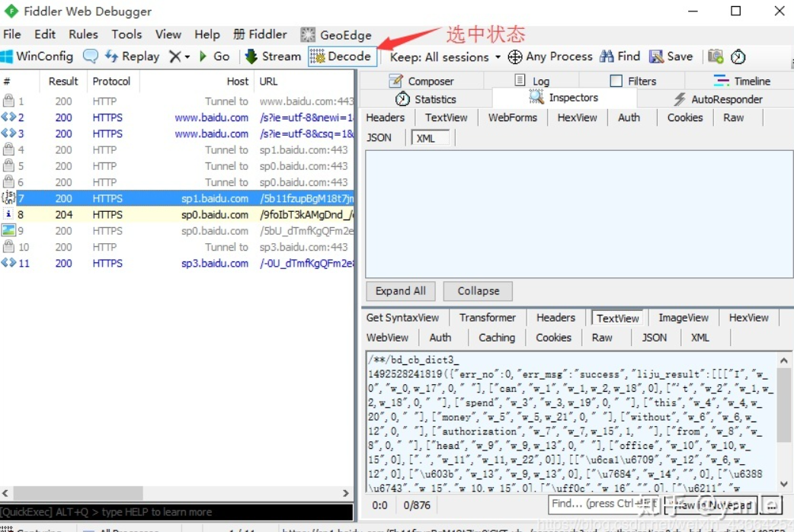Open the Edit menu
Screen dimensions: 794x532
tap(44, 34)
